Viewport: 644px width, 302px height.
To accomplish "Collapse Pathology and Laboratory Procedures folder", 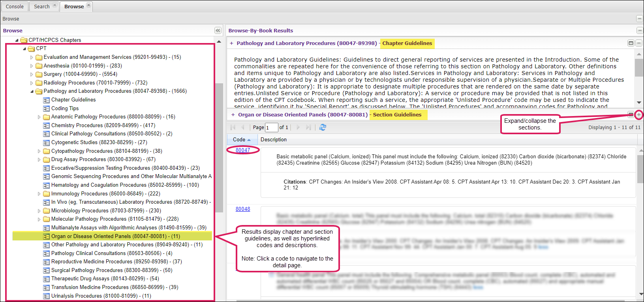I will pyautogui.click(x=32, y=91).
